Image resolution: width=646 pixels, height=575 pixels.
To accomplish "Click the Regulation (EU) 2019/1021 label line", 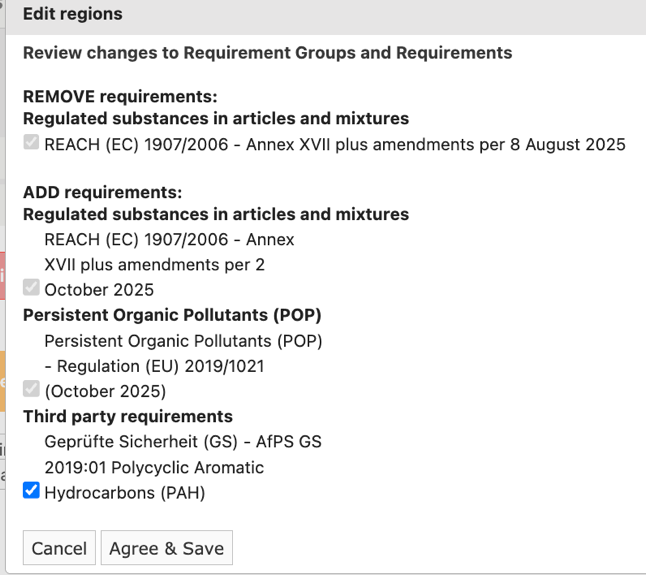I will pyautogui.click(x=154, y=366).
